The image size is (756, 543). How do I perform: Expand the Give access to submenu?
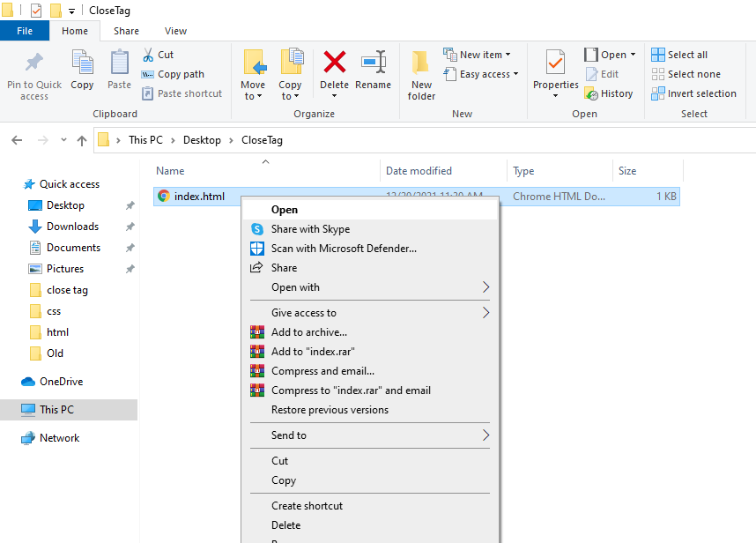pyautogui.click(x=370, y=313)
